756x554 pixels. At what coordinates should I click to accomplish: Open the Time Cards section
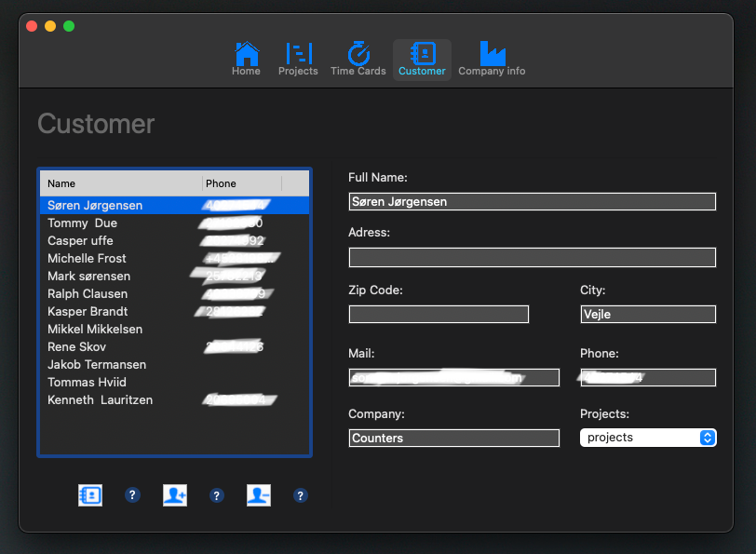[x=358, y=59]
